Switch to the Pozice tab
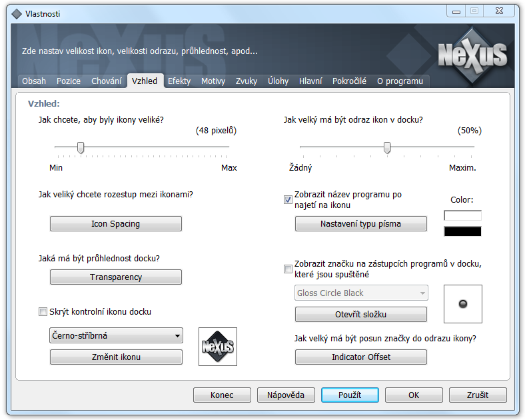The width and height of the screenshot is (525, 420). pos(69,81)
